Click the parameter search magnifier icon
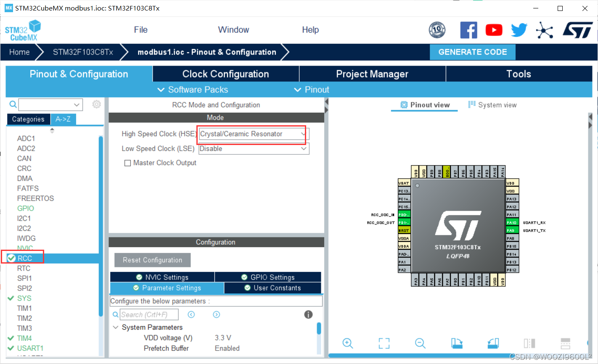This screenshot has height=364, width=598. 116,314
